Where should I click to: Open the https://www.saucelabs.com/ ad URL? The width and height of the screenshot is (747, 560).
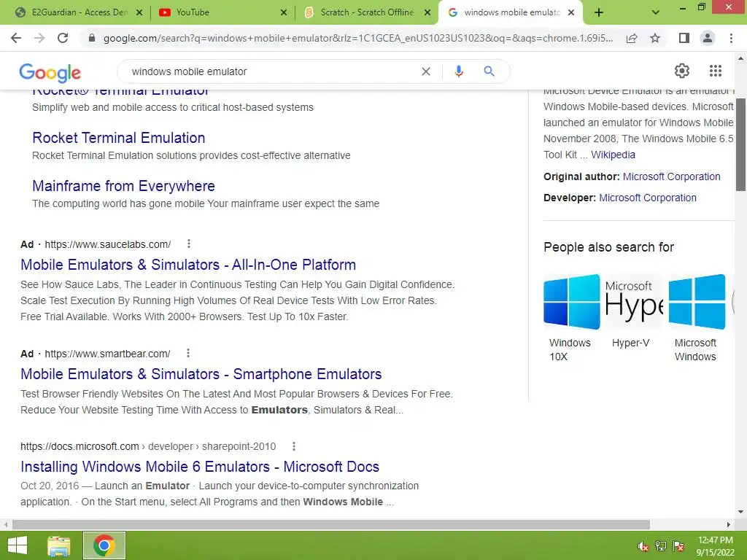(x=108, y=244)
